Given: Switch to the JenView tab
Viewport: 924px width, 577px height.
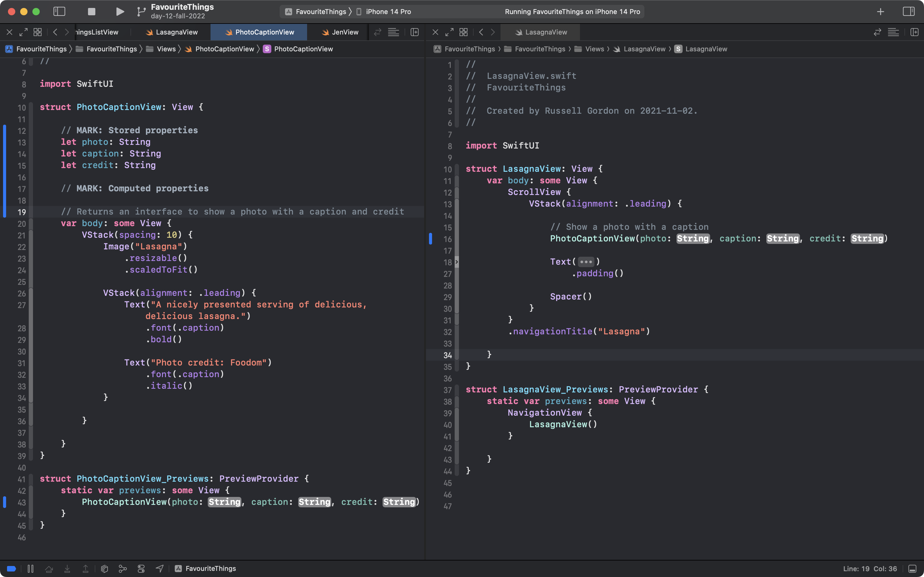Looking at the screenshot, I should 344,32.
